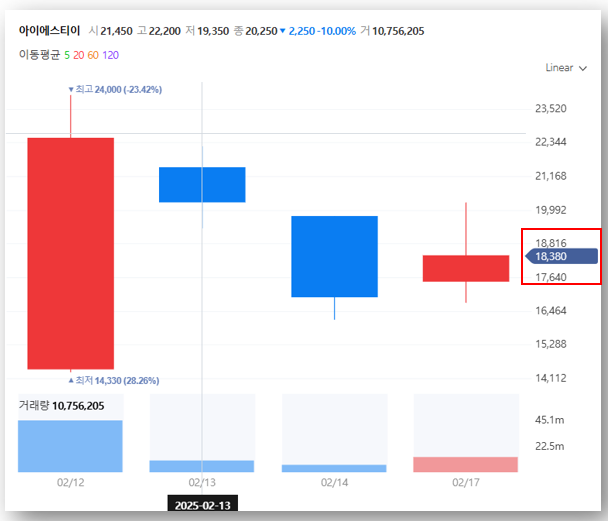Click the closing price 20,250

[261, 31]
